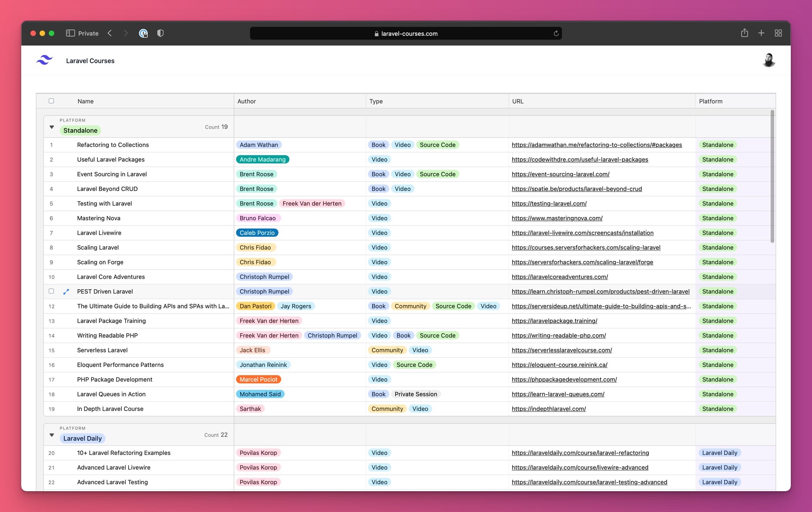The height and width of the screenshot is (512, 812).
Task: Click the Laravel Courses logo
Action: pyautogui.click(x=44, y=60)
